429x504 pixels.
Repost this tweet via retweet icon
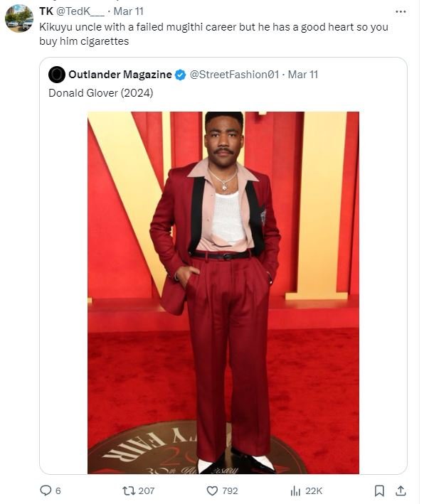pyautogui.click(x=129, y=490)
